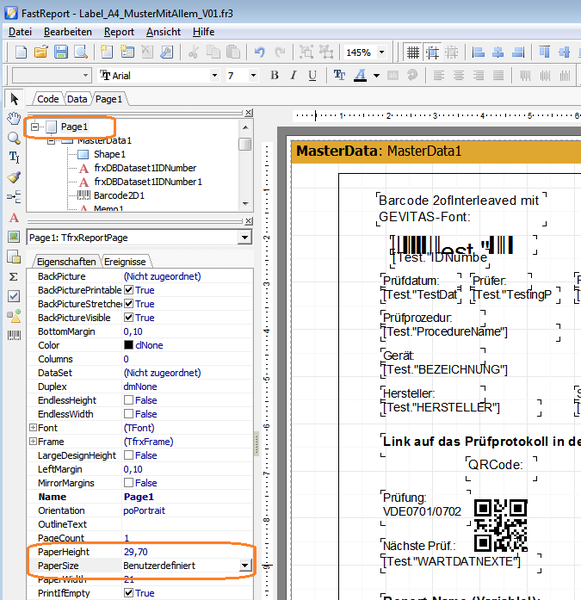Enable the LargeDesignHeight checkbox
The image size is (581, 600).
pos(129,455)
